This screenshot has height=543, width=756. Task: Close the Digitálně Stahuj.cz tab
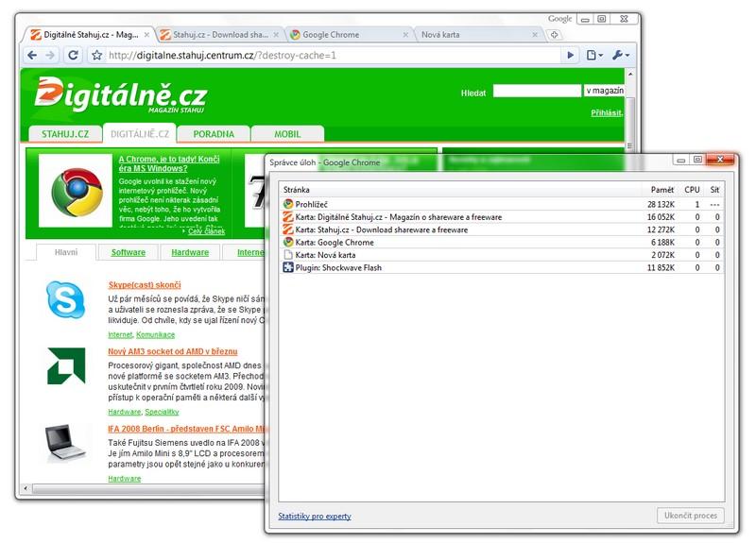pyautogui.click(x=146, y=35)
